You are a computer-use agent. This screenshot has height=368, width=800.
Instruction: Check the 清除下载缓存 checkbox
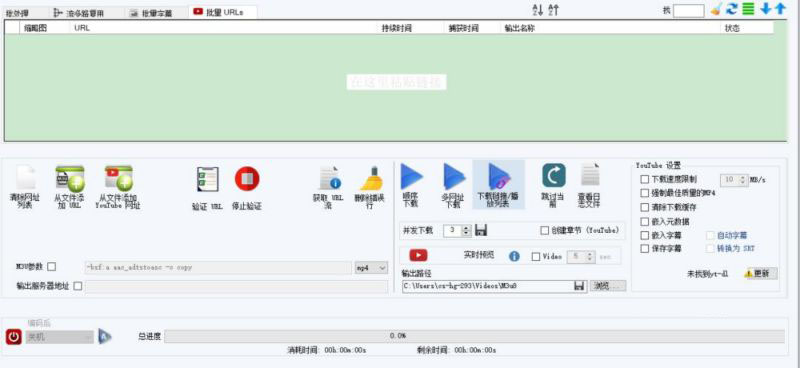(x=645, y=207)
